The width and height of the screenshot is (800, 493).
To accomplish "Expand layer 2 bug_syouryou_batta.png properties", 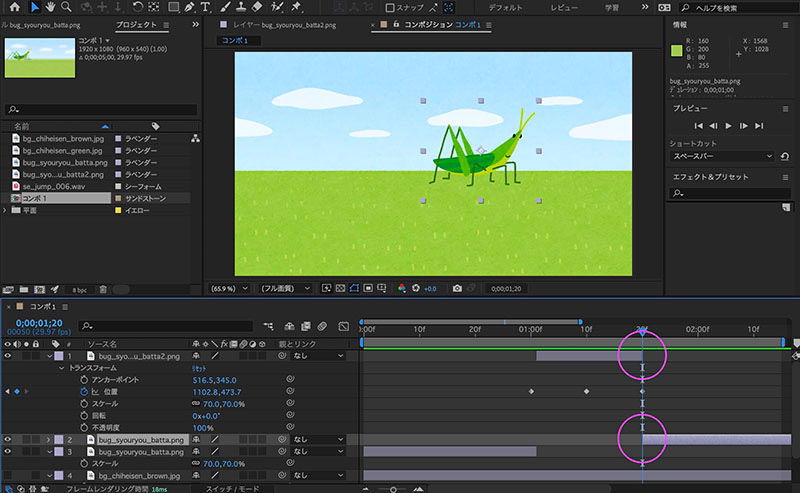I will click(48, 440).
